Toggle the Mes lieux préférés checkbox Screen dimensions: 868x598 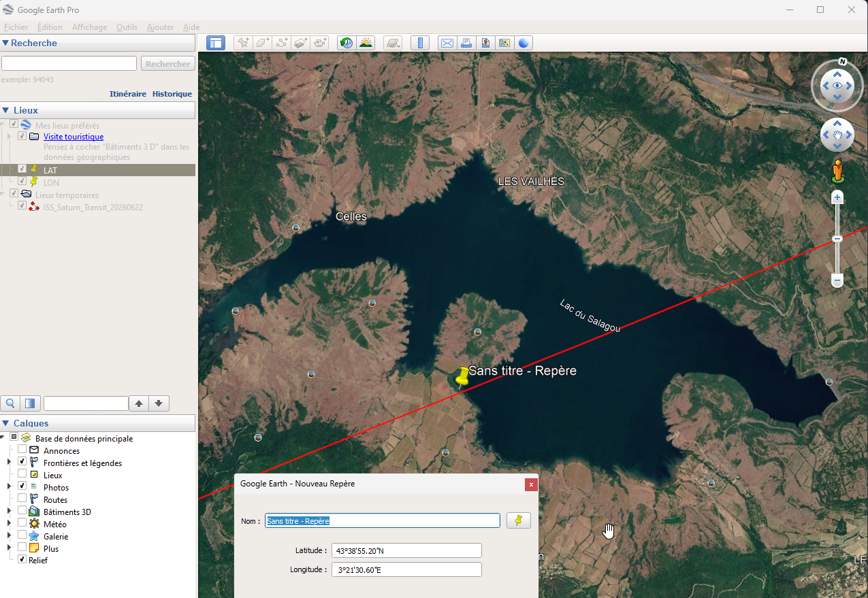pos(14,124)
